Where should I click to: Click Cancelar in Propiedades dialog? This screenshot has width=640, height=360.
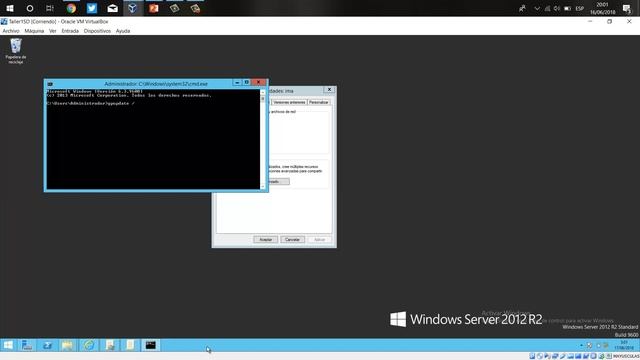pyautogui.click(x=292, y=240)
